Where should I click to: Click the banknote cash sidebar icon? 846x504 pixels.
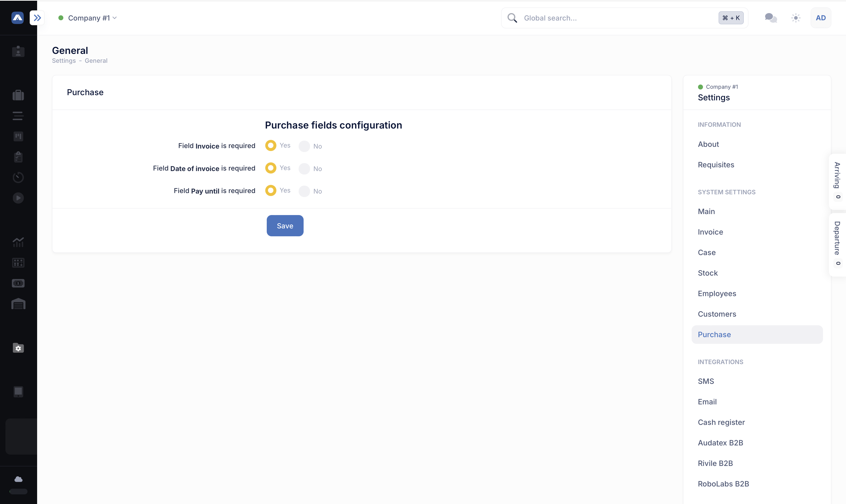(18, 283)
